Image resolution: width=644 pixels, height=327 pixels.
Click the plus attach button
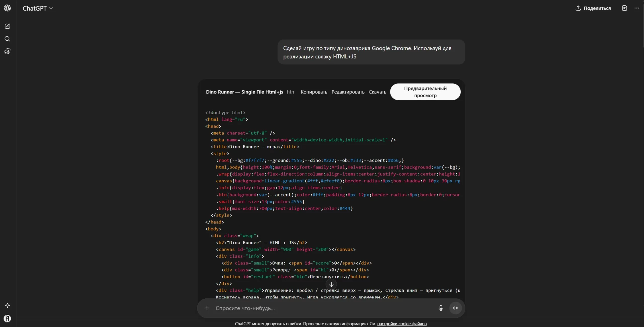pyautogui.click(x=207, y=308)
